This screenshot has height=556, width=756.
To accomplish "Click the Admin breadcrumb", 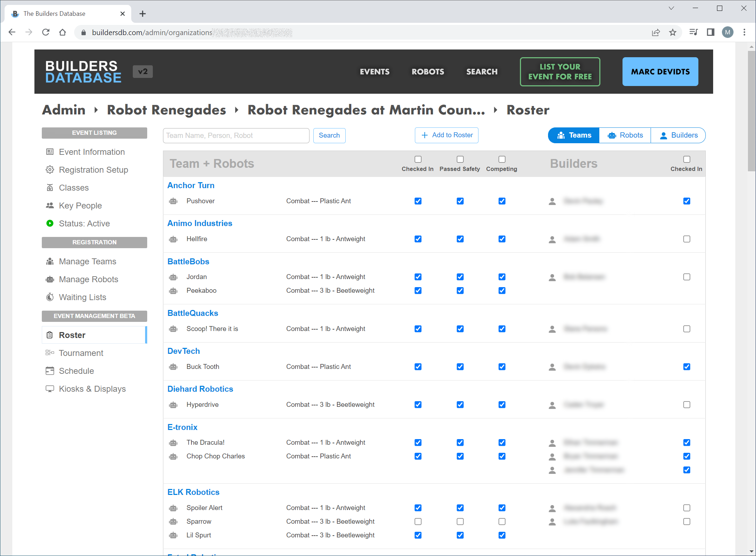I will 64,110.
